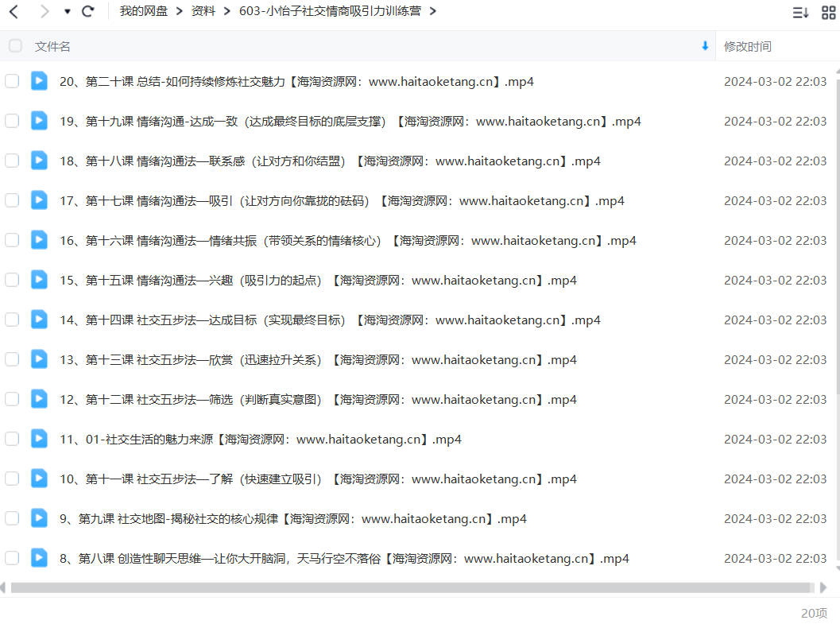
Task: Click video icon of 20、第二十课 总结
Action: [39, 81]
